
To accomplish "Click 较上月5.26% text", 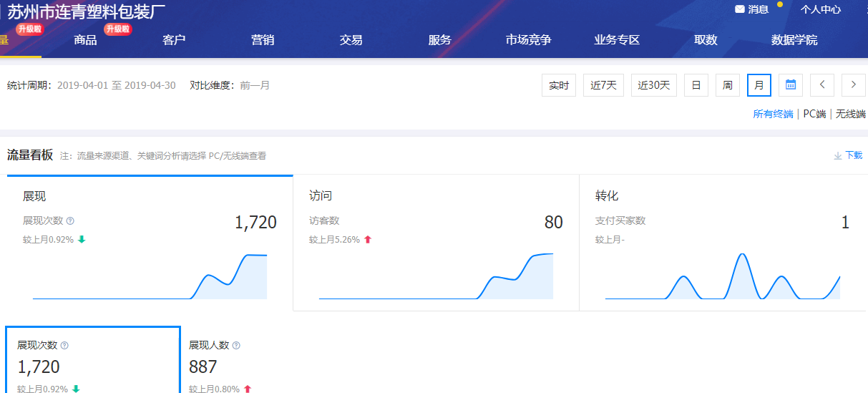I will point(334,240).
